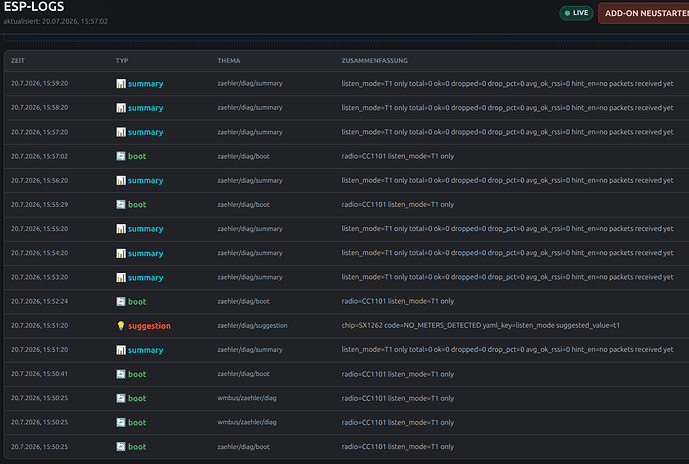Screen dimensions: 689x464
Task: Click the summary chart icon at 15:56:20
Action: (x=121, y=180)
